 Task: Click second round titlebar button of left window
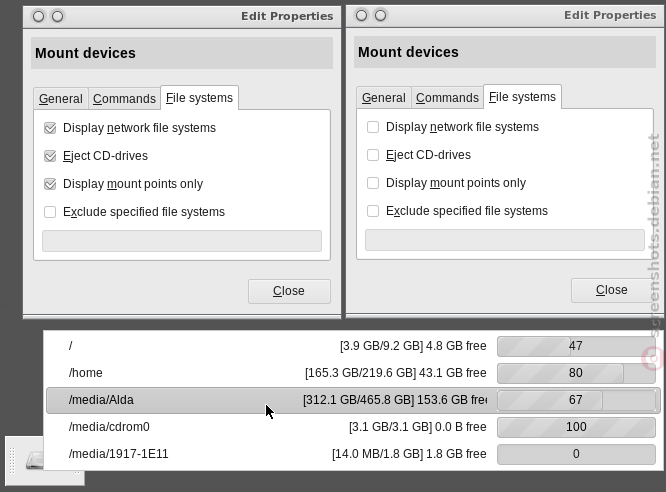(x=57, y=17)
